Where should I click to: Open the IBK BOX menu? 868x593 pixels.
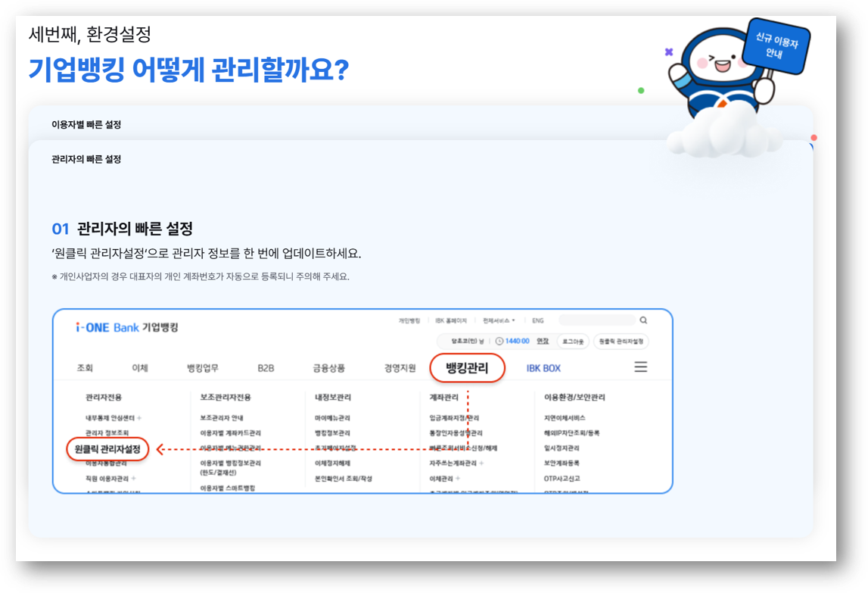click(543, 368)
